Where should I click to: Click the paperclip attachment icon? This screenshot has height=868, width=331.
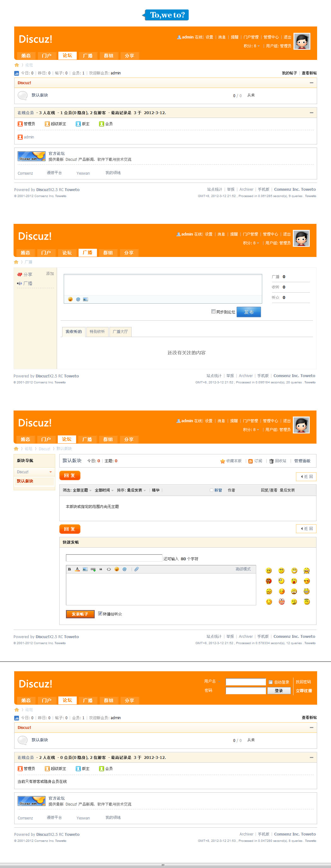[136, 569]
